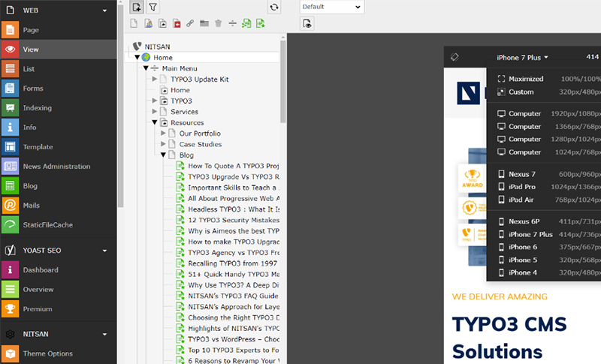Select the mount point page icon

pyautogui.click(x=177, y=24)
